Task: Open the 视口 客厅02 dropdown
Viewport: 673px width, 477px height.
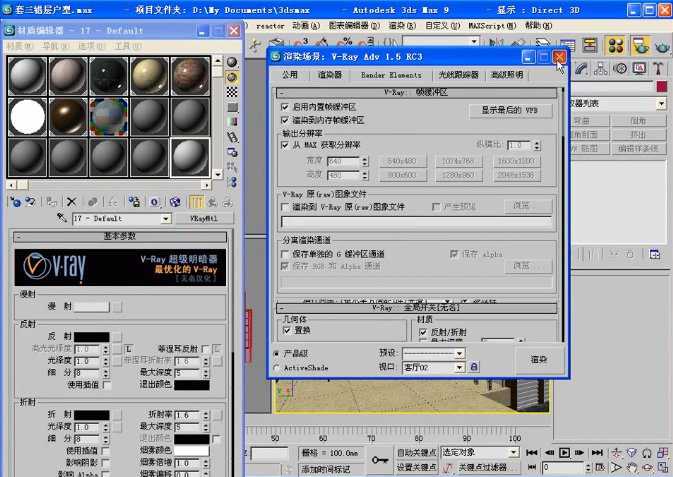Action: click(x=459, y=367)
